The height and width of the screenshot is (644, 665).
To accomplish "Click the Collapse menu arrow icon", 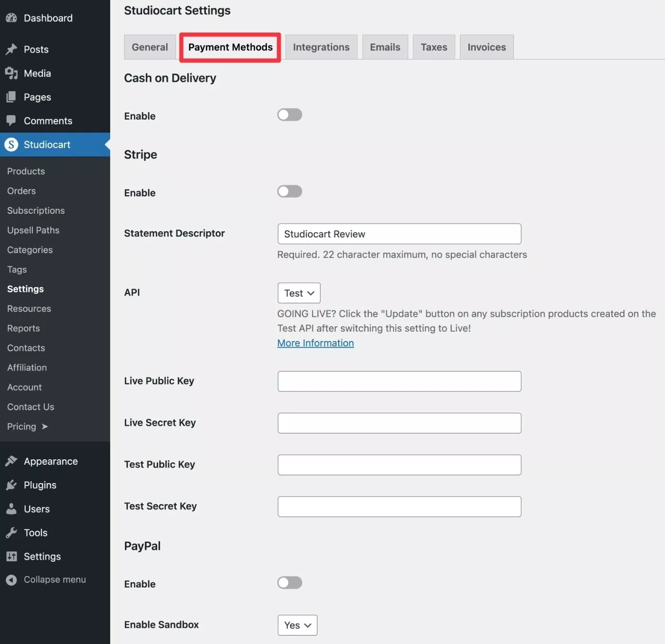I will (x=11, y=579).
